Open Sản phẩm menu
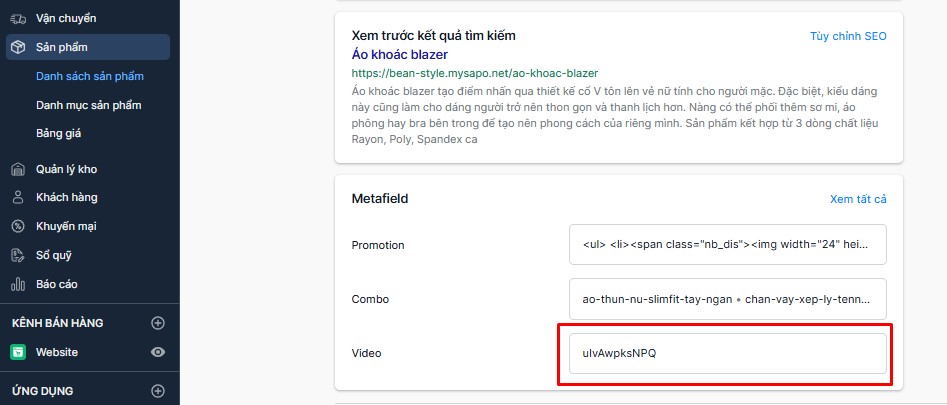Screen dimensions: 947x405 88,47
